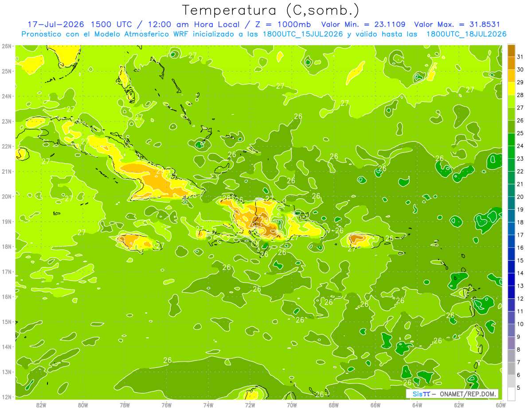Select the color scale swatch between 23 and 24

click(511, 153)
